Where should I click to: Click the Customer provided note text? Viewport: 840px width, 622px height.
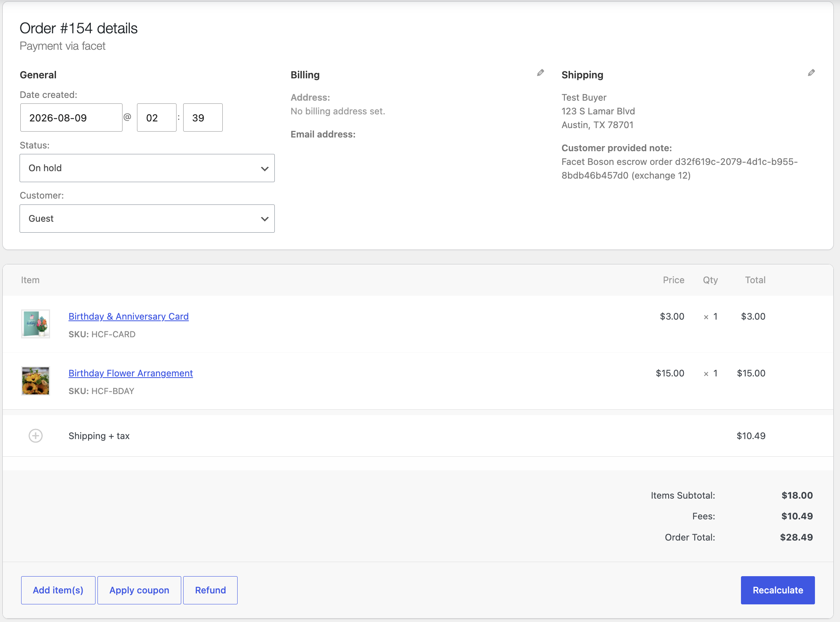(680, 168)
